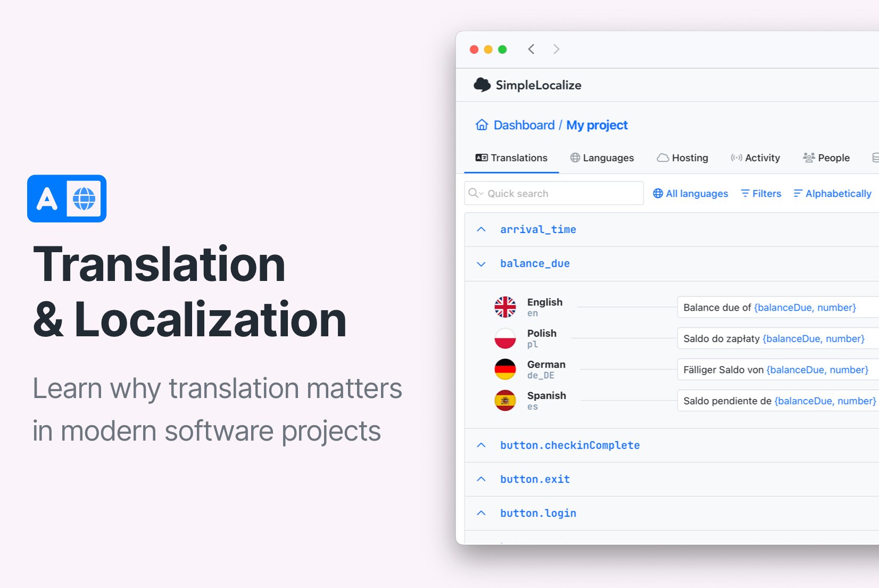This screenshot has width=879, height=588.
Task: Click the filter lines icon beside Filters
Action: 745,193
